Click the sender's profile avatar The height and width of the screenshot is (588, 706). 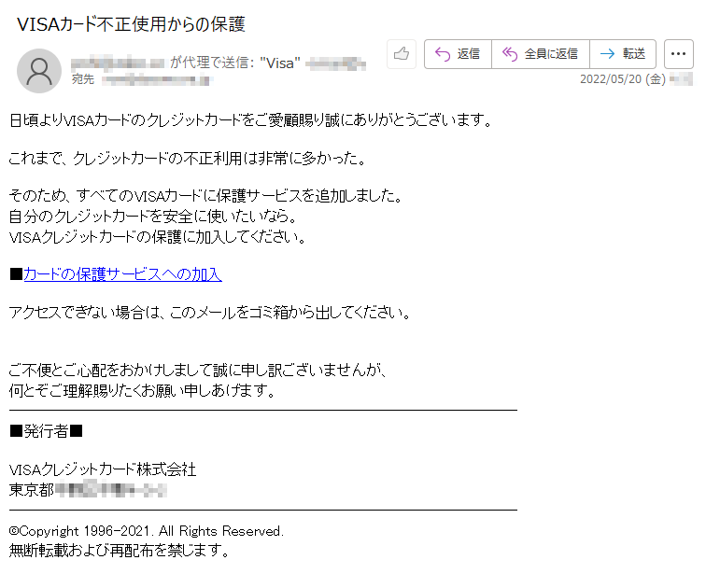coord(39,71)
